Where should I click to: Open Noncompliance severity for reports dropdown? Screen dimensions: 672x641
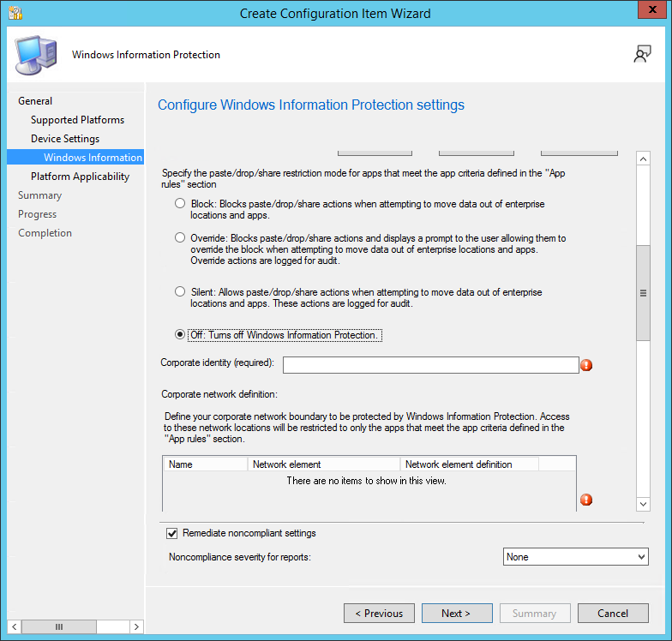pyautogui.click(x=575, y=557)
